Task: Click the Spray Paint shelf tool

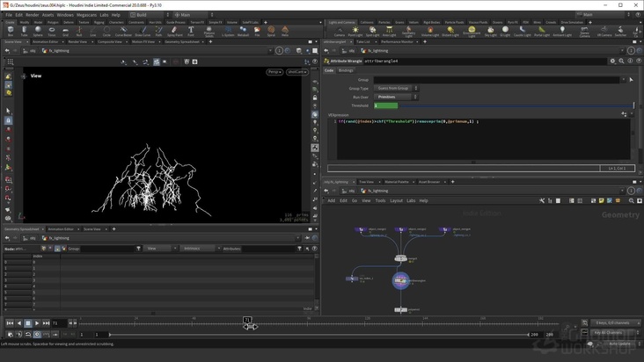Action: 174,31
